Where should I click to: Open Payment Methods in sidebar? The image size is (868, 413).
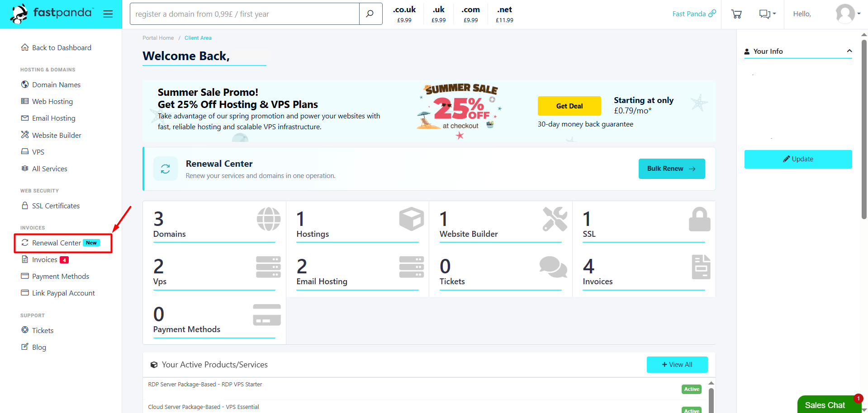[x=55, y=277]
